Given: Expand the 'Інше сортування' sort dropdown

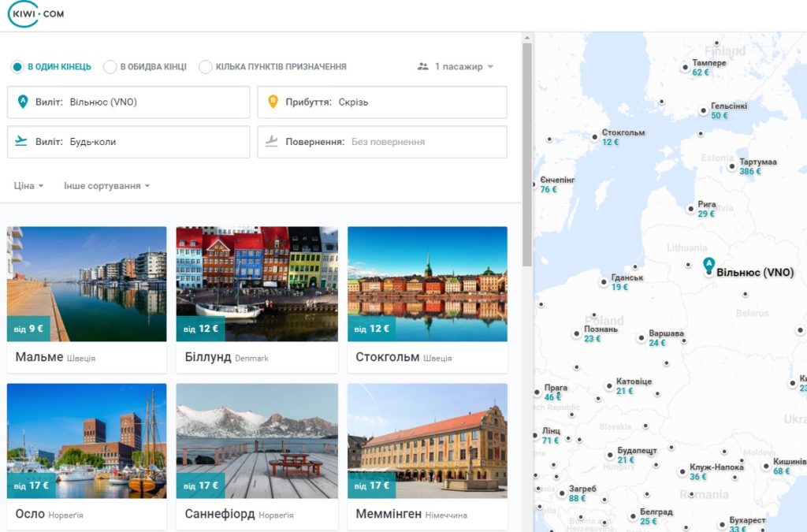Looking at the screenshot, I should pos(106,186).
